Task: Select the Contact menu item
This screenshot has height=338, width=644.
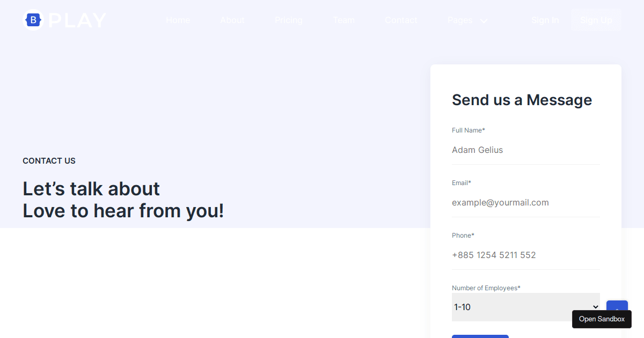Action: click(401, 20)
